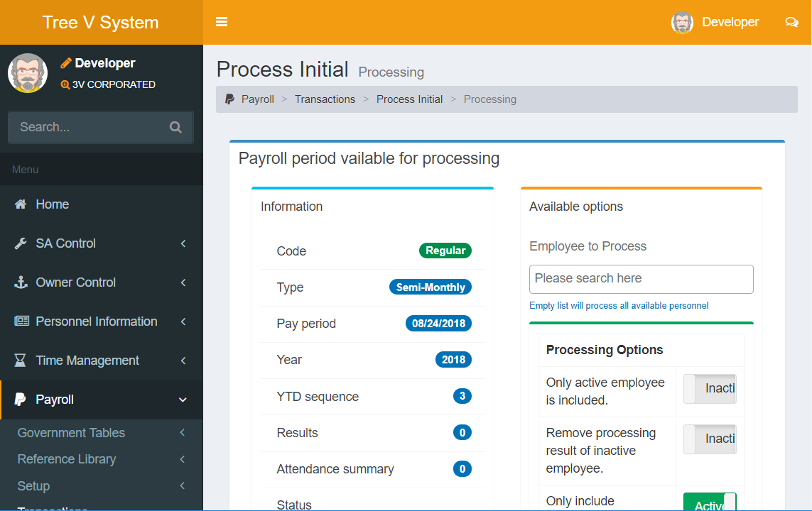The height and width of the screenshot is (511, 812).
Task: Click the Developer avatar in top header
Action: [x=682, y=22]
